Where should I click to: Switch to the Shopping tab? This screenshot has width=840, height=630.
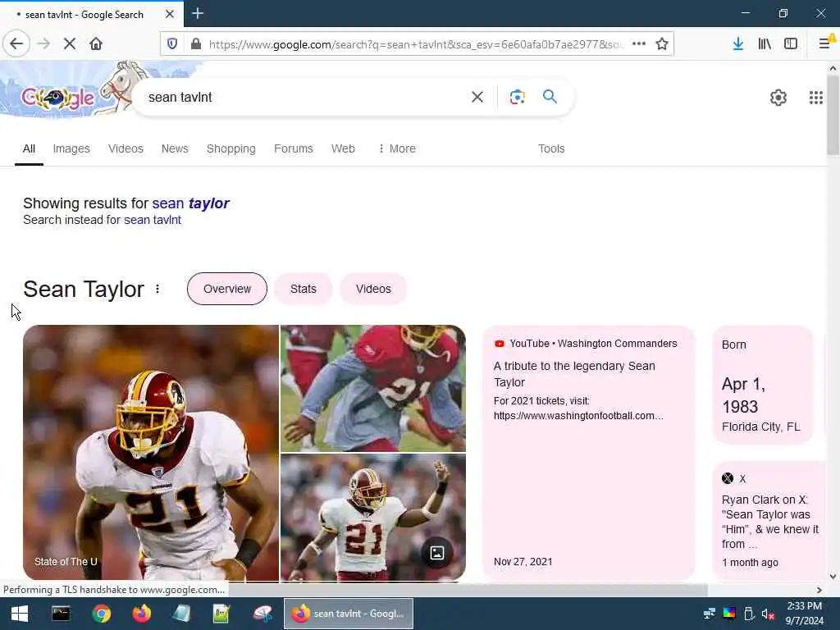(x=231, y=149)
